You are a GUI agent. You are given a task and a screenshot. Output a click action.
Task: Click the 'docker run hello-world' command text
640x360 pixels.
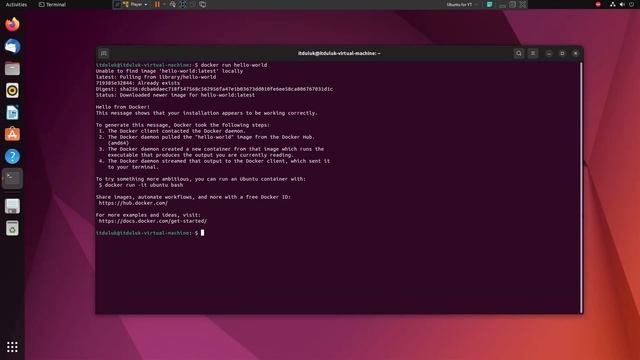(x=234, y=65)
